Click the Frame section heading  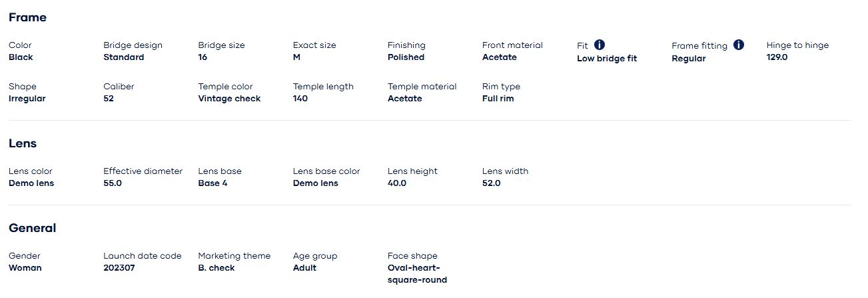pyautogui.click(x=27, y=17)
